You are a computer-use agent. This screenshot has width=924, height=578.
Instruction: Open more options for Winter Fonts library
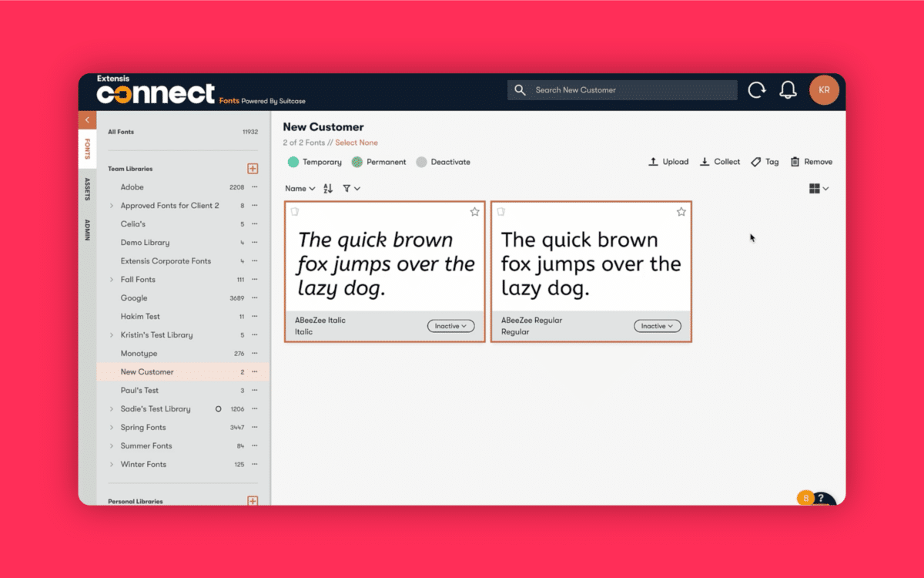[254, 465]
